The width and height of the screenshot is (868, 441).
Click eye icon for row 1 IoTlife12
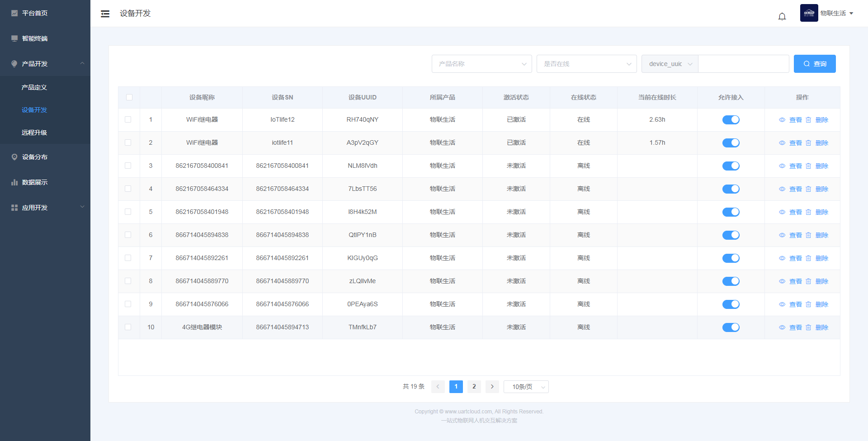(782, 120)
